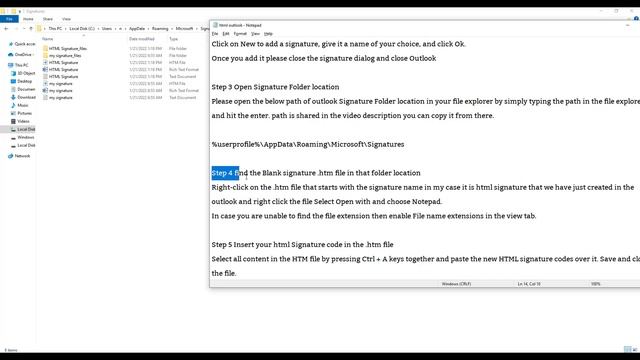Viewport: 640px width, 360px height.
Task: Click the Forward arrow in File Explorer
Action: click(16, 29)
